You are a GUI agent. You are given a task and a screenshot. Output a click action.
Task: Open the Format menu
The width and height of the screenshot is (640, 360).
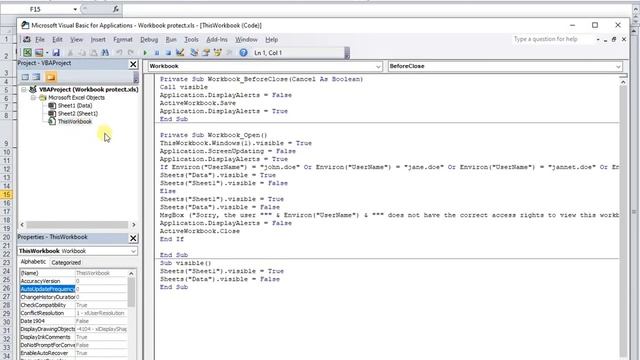pos(123,40)
